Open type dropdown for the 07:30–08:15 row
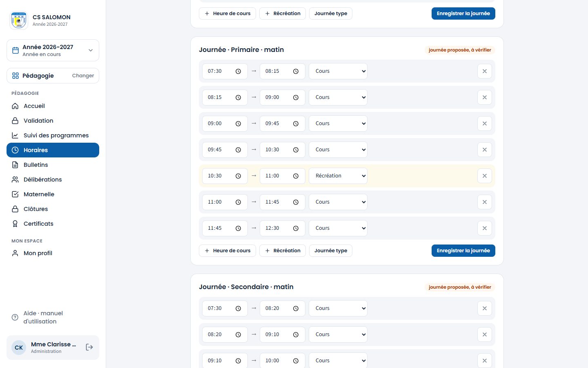This screenshot has width=588, height=368. point(338,71)
